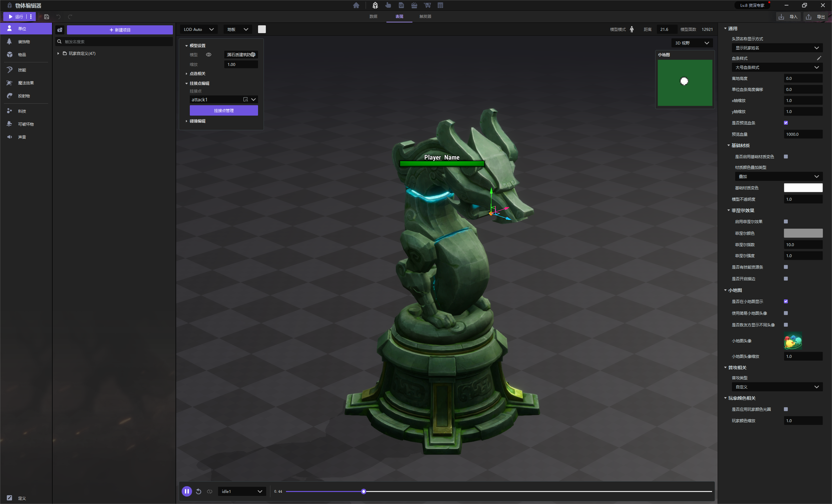Switch to the 表现 tab

[x=399, y=16]
